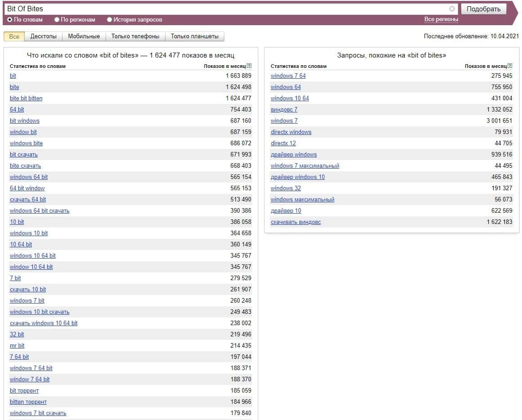This screenshot has height=420, width=522.
Task: Show the Только телефоны tab
Action: click(x=135, y=36)
